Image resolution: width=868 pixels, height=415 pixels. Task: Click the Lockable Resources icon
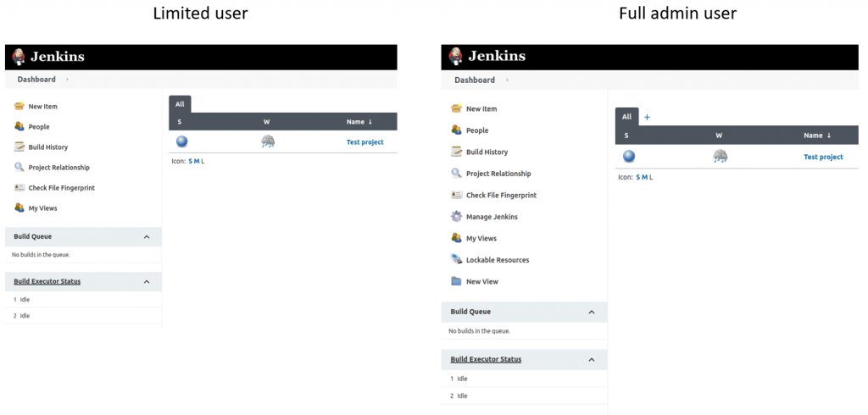click(457, 260)
